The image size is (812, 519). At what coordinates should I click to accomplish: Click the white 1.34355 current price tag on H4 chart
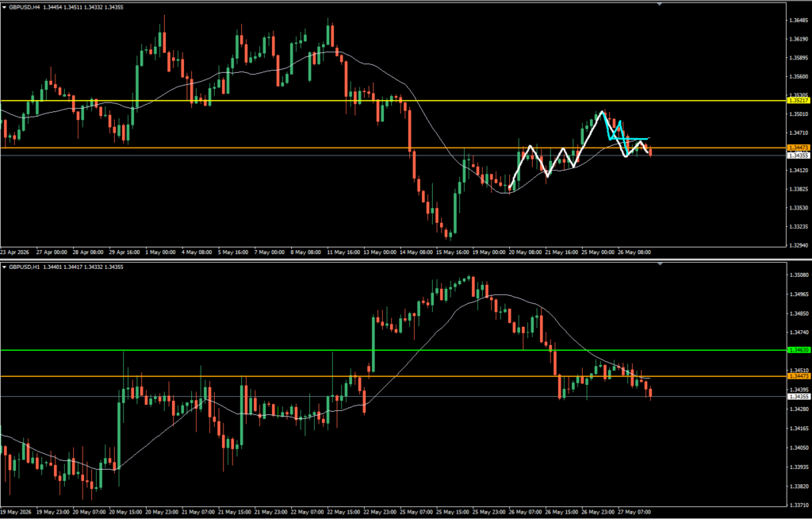pos(798,156)
